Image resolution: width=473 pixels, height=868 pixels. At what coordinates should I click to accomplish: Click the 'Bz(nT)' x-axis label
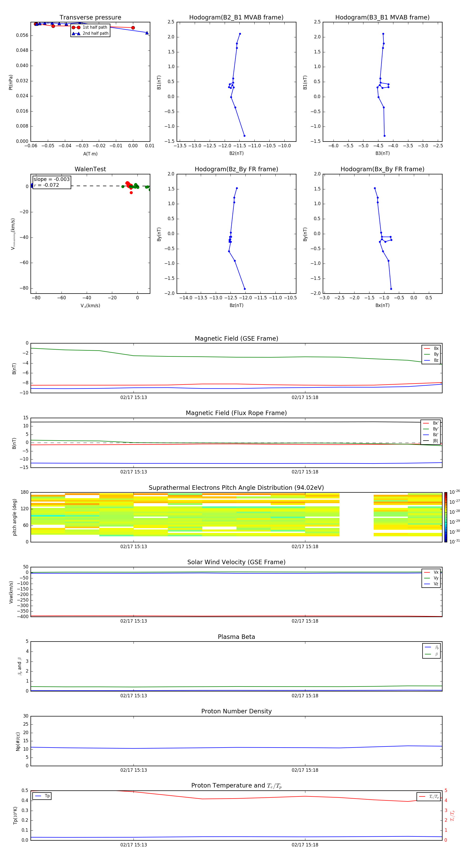(x=236, y=305)
